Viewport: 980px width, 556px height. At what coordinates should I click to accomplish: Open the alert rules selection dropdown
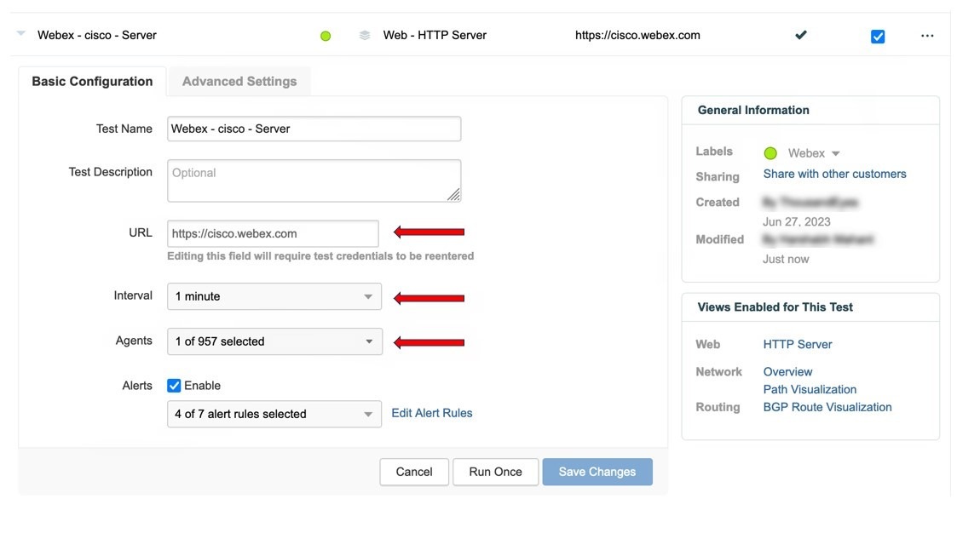(274, 414)
